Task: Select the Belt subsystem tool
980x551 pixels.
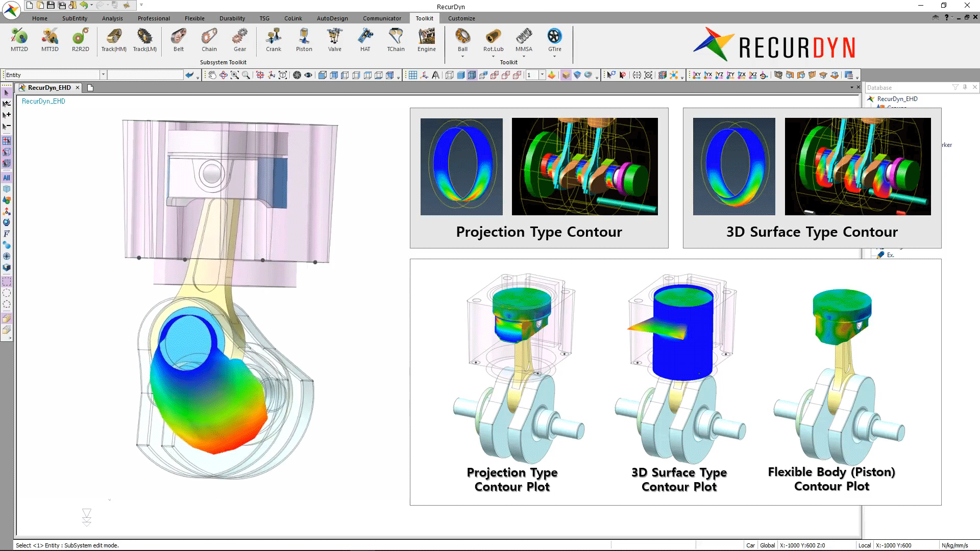Action: coord(179,40)
